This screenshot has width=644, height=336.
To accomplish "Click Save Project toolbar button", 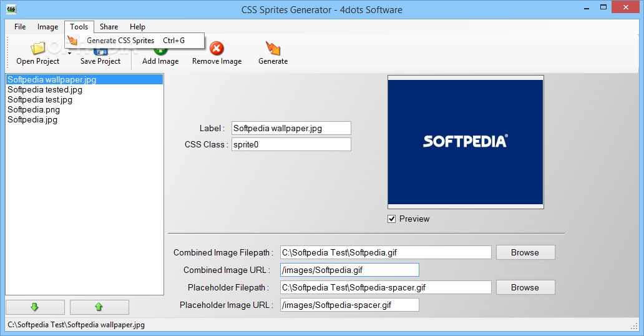I will (100, 55).
